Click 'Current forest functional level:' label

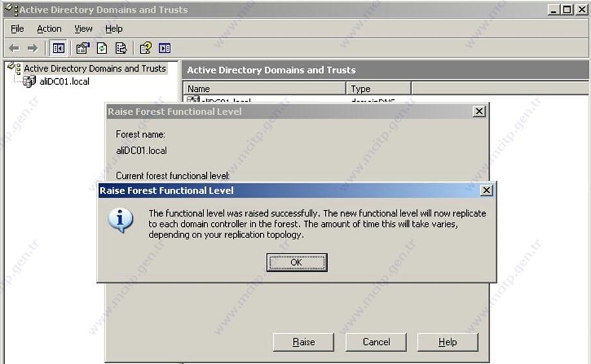[x=173, y=175]
